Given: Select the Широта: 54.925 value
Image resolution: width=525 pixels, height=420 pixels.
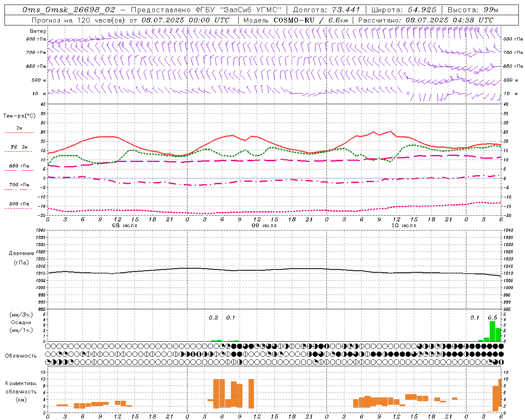Looking at the screenshot, I should 404,9.
